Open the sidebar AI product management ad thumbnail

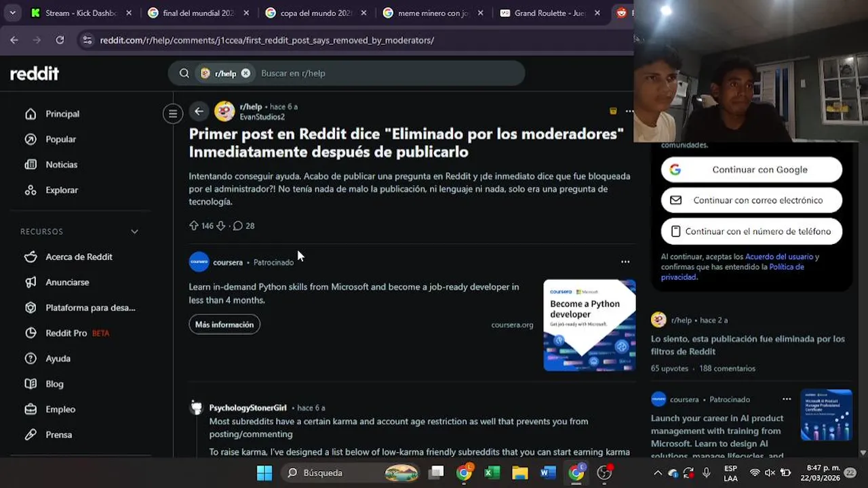826,415
